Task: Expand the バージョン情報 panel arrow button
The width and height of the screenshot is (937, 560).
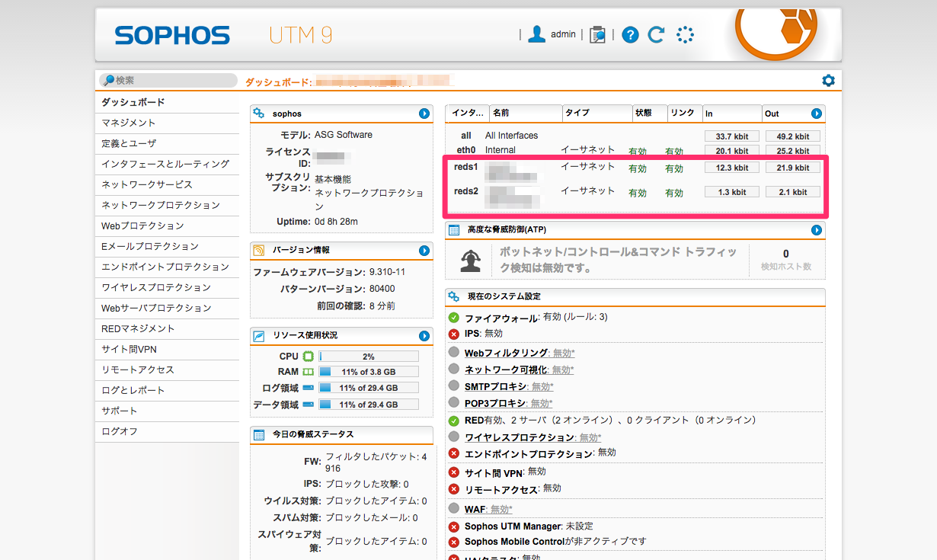Action: [x=424, y=250]
